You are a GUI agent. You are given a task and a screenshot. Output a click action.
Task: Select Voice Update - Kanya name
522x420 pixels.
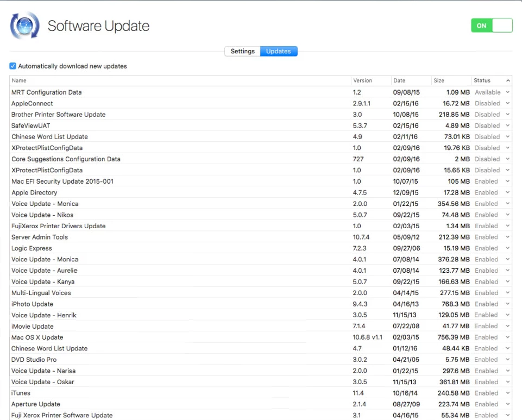point(43,281)
